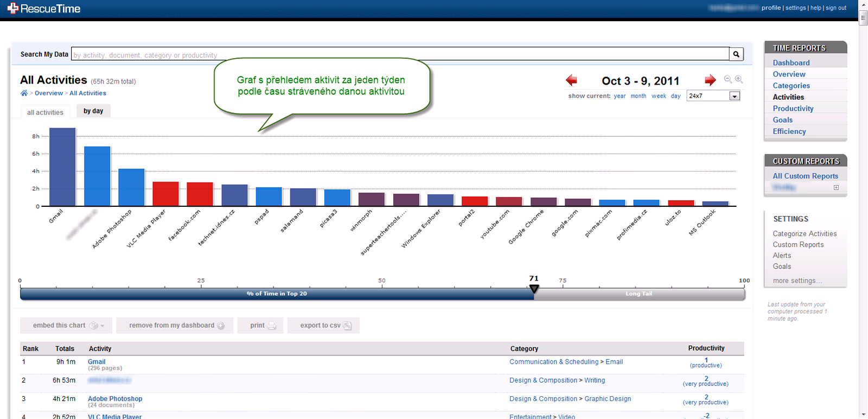Click remove from my dashboard button
The width and height of the screenshot is (868, 419).
click(175, 326)
